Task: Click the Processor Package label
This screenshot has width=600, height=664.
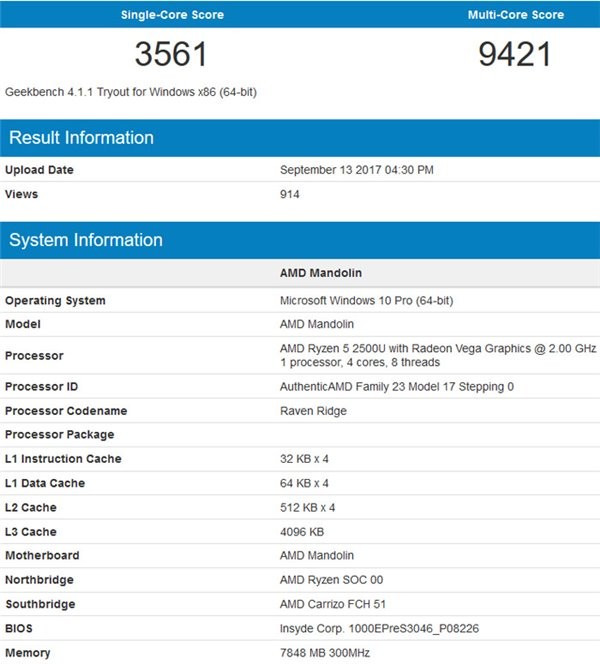Action: tap(60, 435)
